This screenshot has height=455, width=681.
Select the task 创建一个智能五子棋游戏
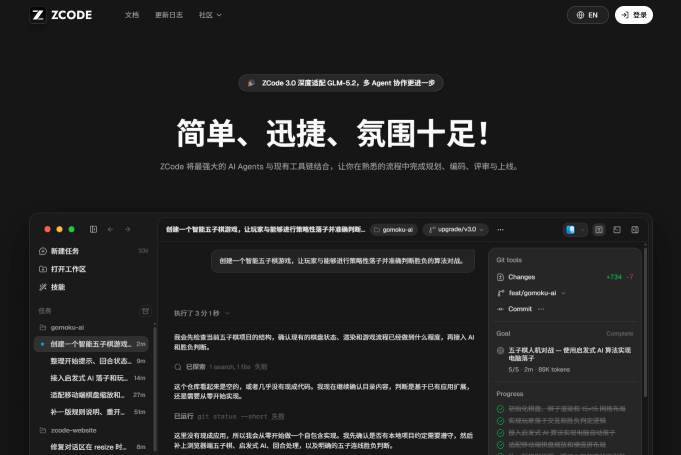click(91, 344)
